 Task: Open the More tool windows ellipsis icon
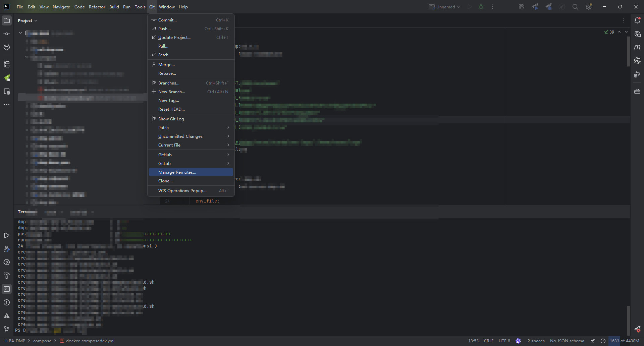tap(7, 105)
